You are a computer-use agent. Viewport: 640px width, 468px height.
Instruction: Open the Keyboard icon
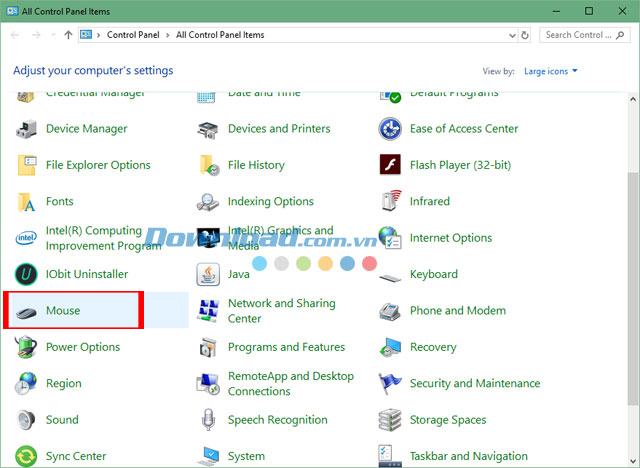point(390,278)
